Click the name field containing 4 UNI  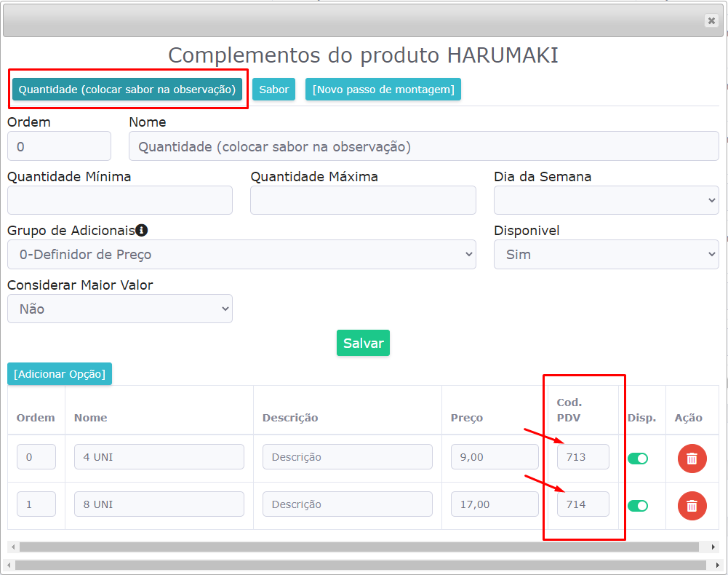[159, 456]
